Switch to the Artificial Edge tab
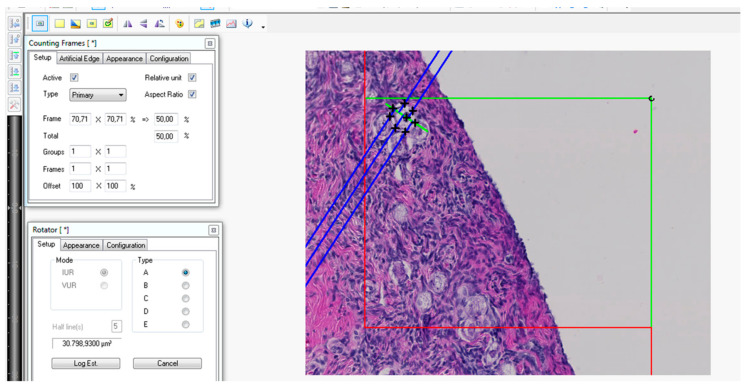The image size is (746, 386). [x=79, y=59]
